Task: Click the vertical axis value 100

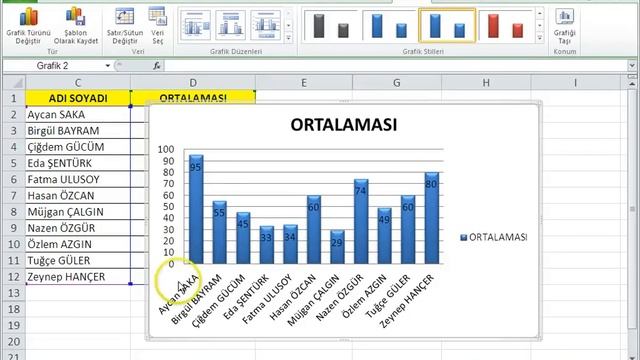Action: point(166,149)
